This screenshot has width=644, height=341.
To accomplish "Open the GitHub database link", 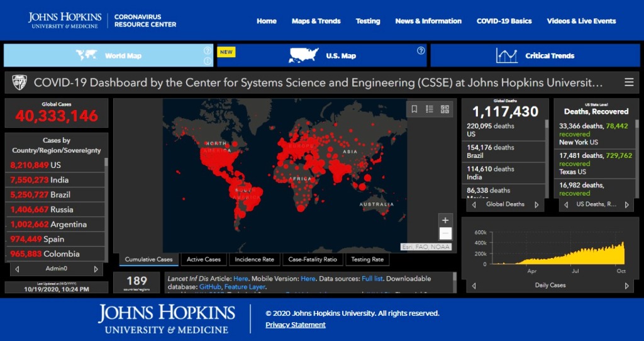I will (x=210, y=287).
